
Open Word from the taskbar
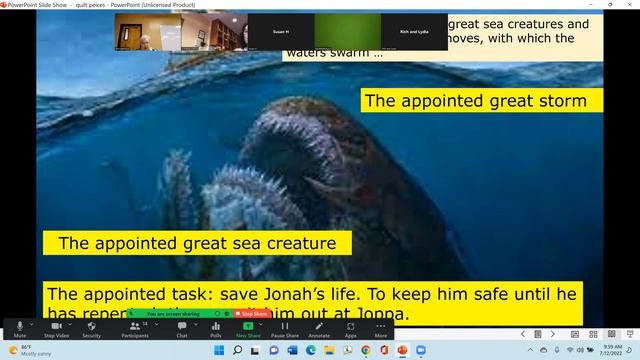pyautogui.click(x=292, y=350)
